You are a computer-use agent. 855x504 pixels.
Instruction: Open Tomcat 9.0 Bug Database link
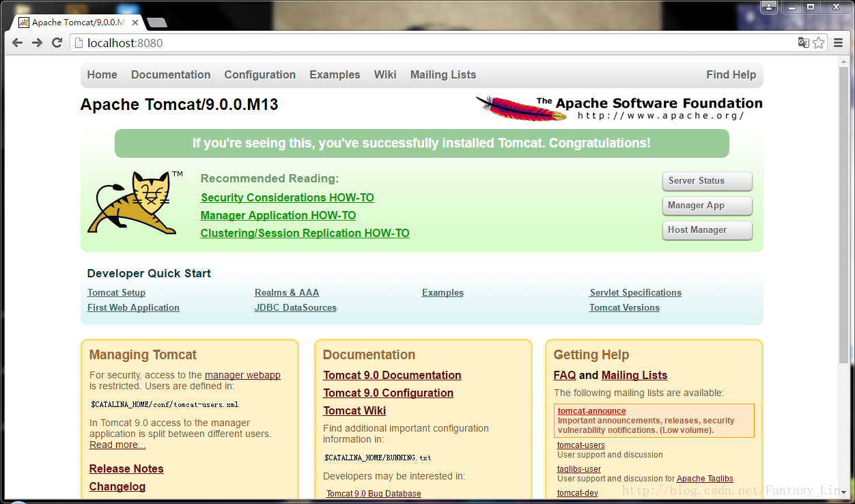[374, 494]
